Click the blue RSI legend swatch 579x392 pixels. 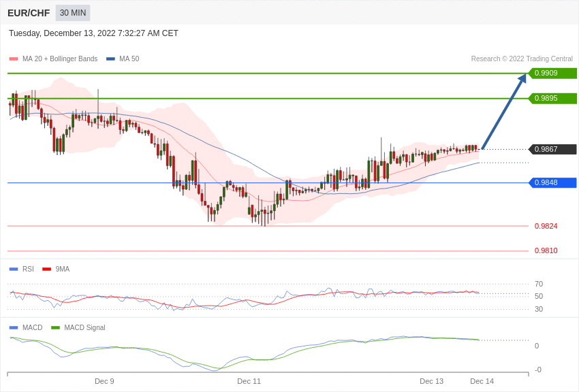14,269
